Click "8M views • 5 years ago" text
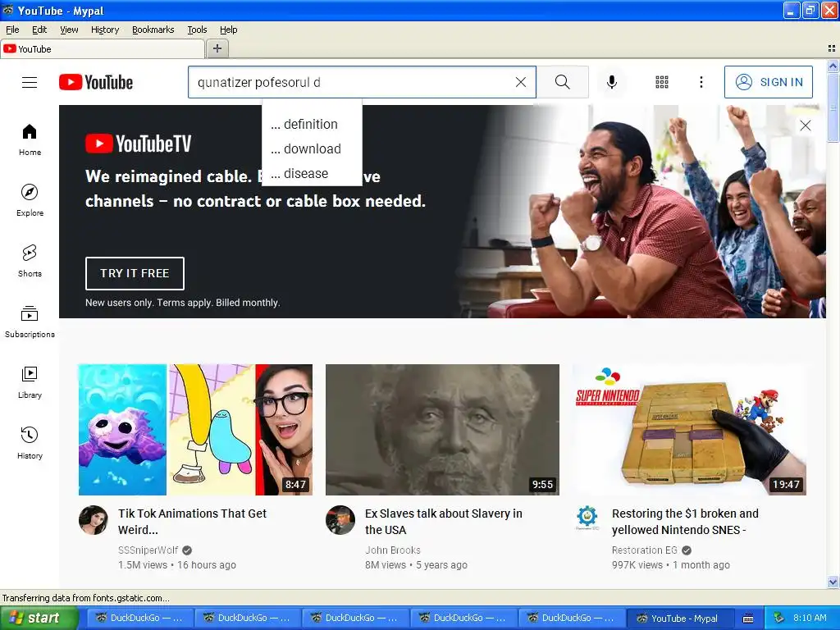The height and width of the screenshot is (630, 840). [x=416, y=564]
